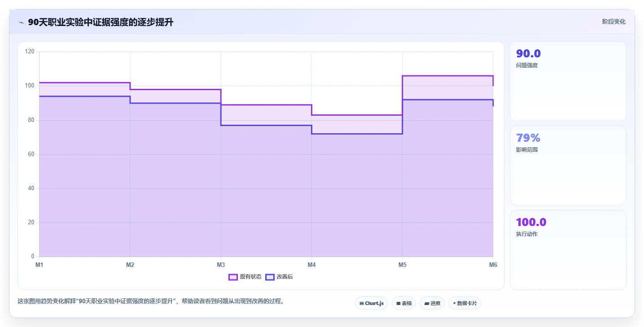Click the 数据卡片 tag

(x=465, y=303)
